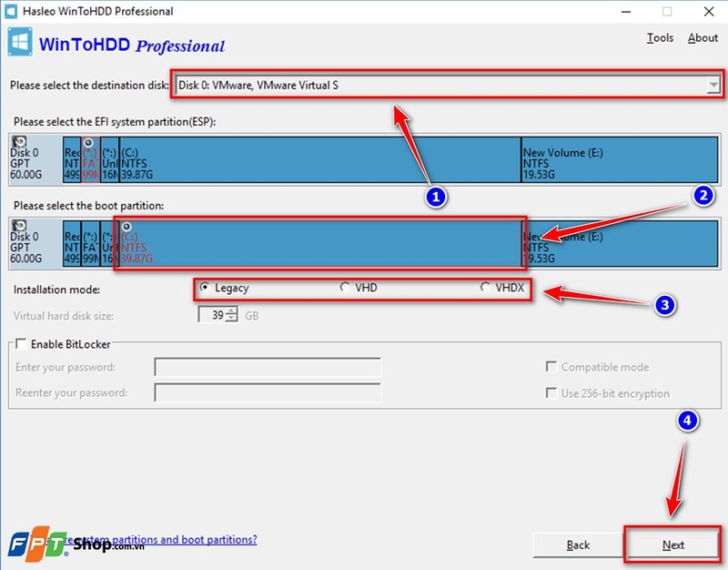Screen dimensions: 728x570
Task: Open the Tools menu
Action: coord(660,37)
